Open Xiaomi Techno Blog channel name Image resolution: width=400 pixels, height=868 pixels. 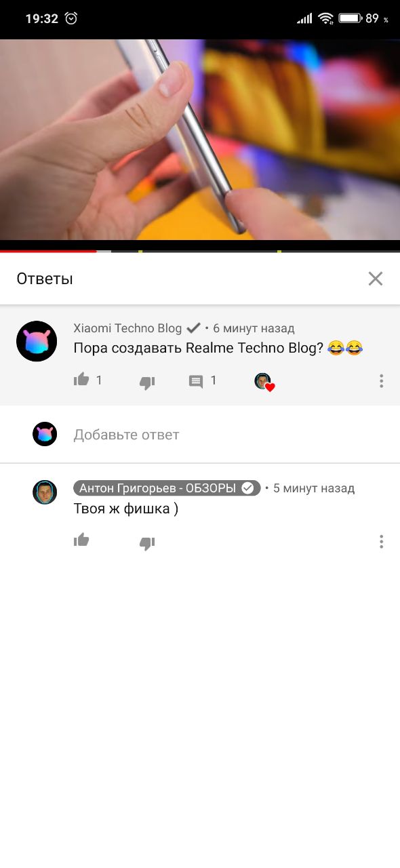pyautogui.click(x=127, y=328)
